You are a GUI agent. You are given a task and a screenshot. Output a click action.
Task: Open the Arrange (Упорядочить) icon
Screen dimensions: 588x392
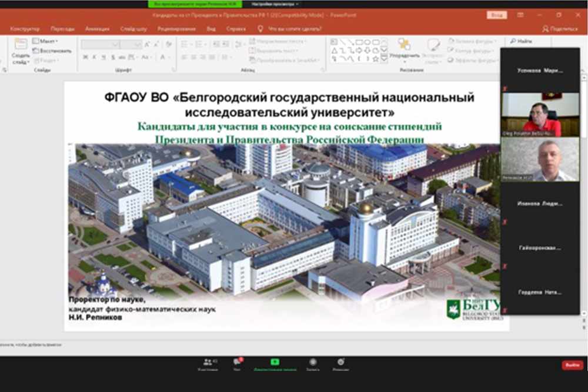404,46
